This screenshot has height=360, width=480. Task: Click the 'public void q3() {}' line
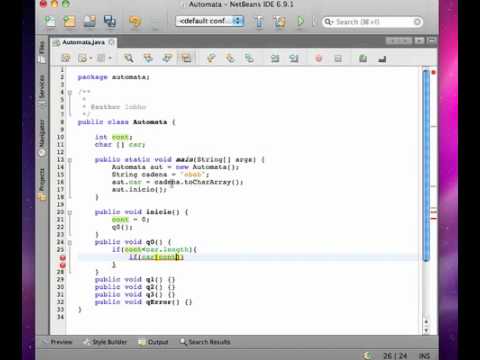tap(135, 294)
